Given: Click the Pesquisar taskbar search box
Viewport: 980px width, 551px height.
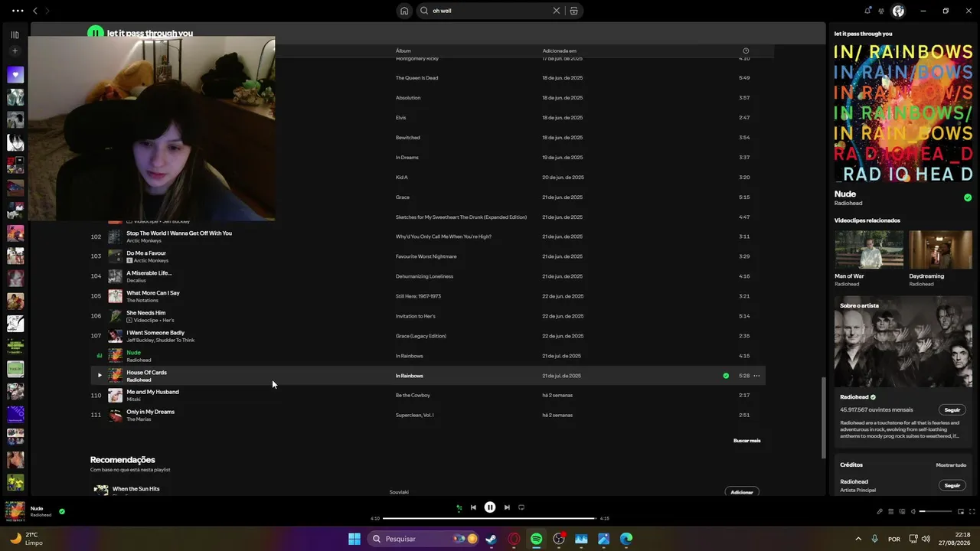Looking at the screenshot, I should [423, 539].
